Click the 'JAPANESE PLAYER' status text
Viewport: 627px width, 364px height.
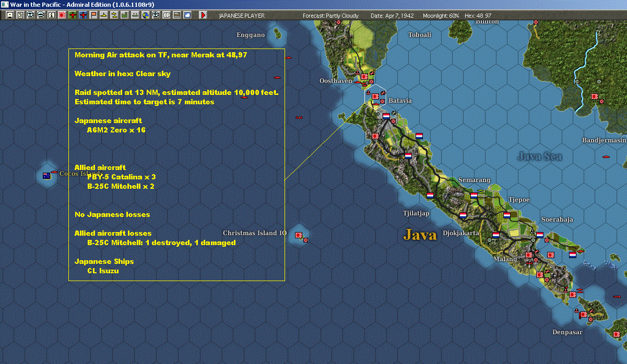tap(242, 16)
